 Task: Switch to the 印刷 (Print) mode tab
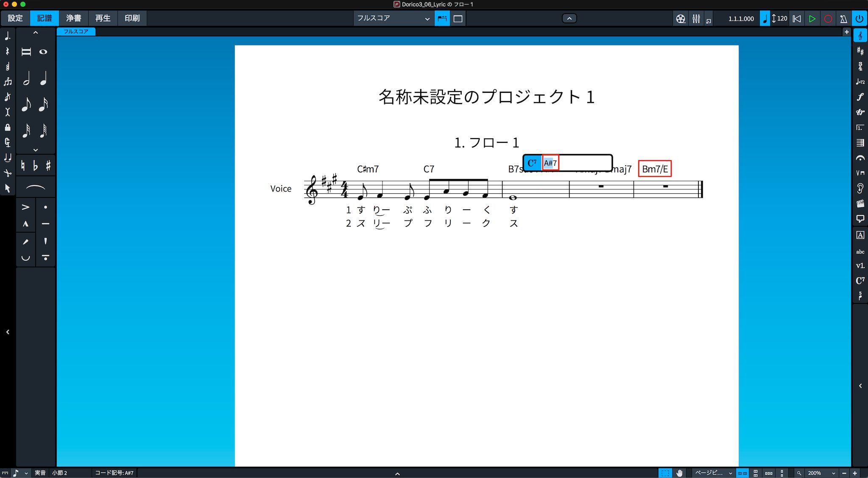132,18
